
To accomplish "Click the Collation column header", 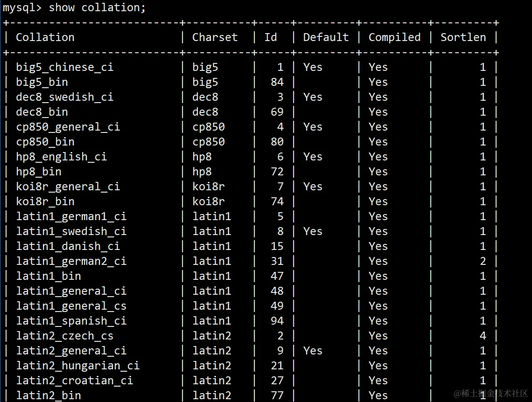I will point(45,37).
